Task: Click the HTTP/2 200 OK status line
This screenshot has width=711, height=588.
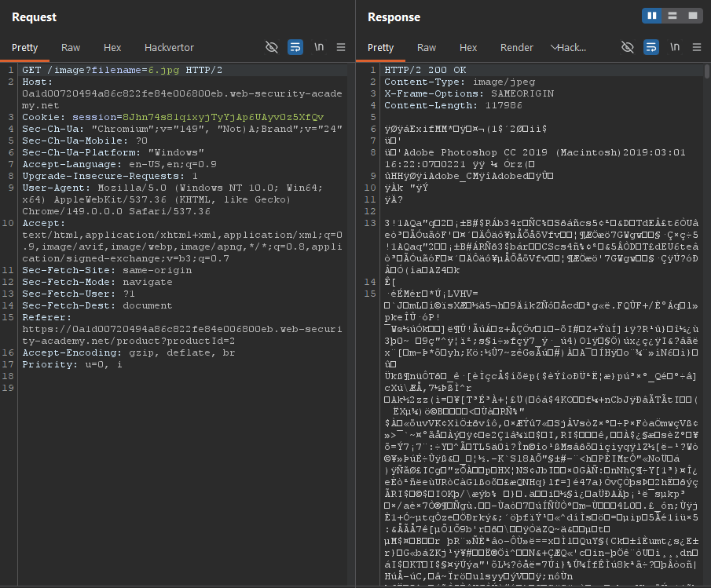Action: [x=425, y=70]
